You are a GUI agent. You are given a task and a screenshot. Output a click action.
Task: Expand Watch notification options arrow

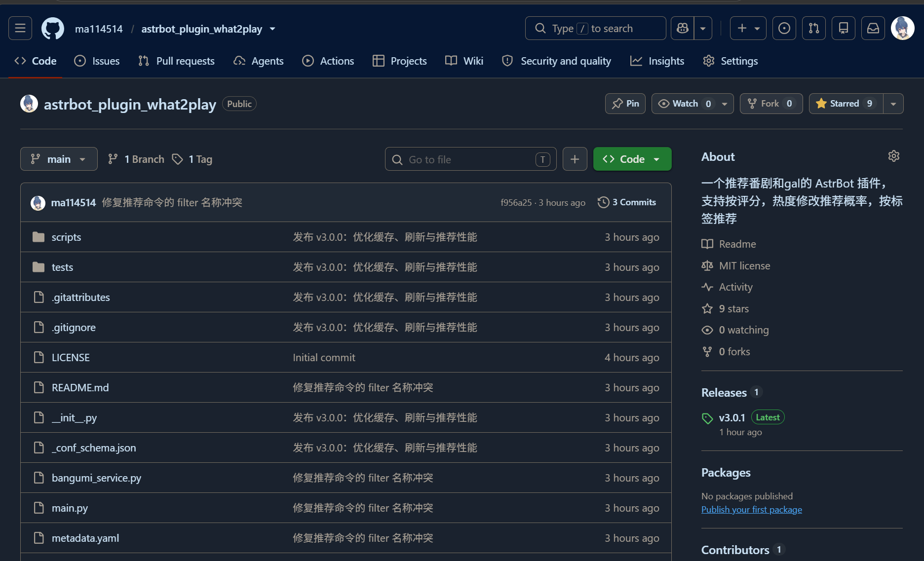click(x=725, y=104)
